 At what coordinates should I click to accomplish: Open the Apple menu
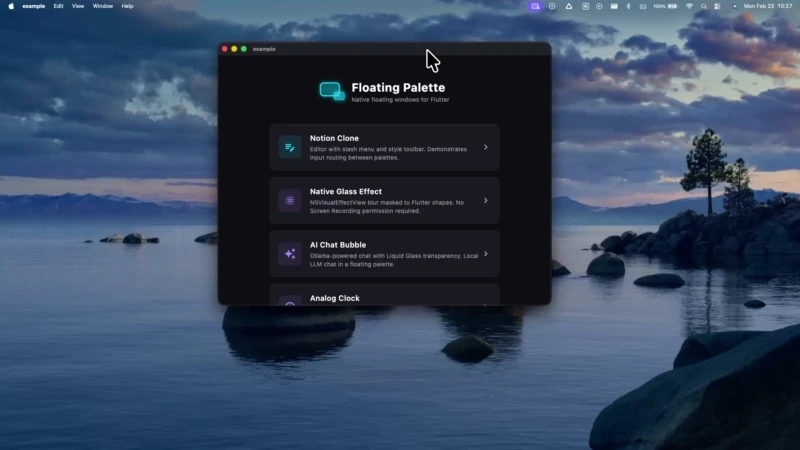[x=11, y=6]
